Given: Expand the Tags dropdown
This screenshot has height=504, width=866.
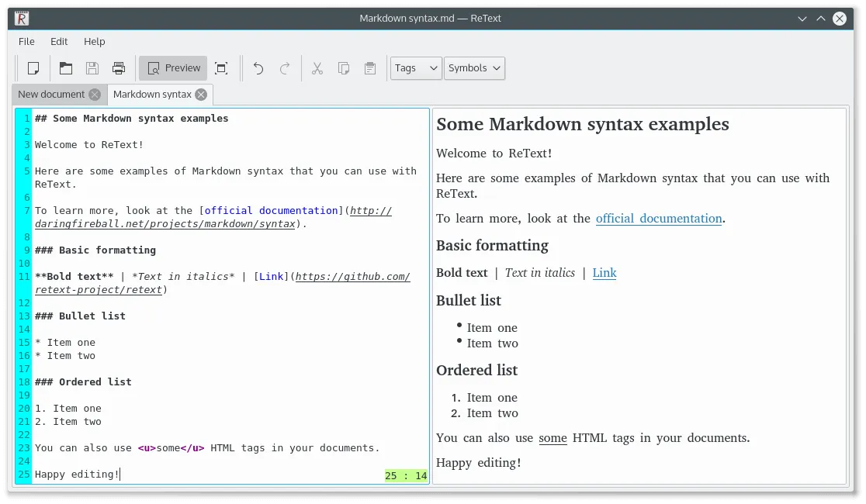Looking at the screenshot, I should [x=416, y=68].
